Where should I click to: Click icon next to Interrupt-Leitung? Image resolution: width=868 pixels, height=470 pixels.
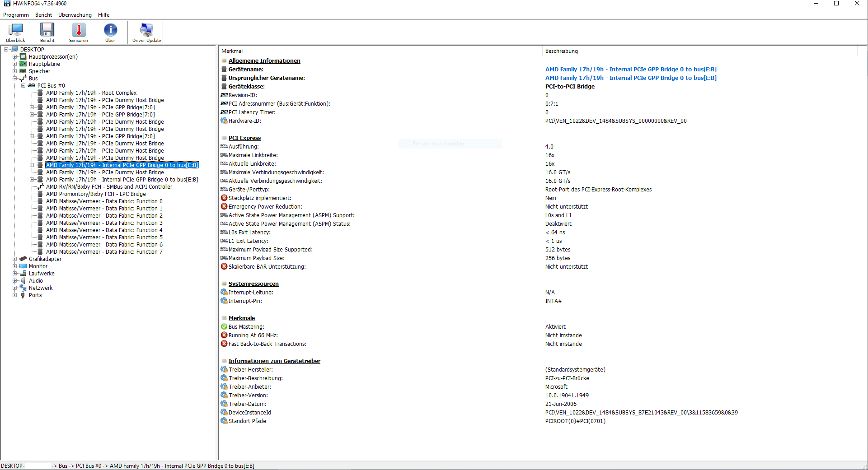(224, 293)
